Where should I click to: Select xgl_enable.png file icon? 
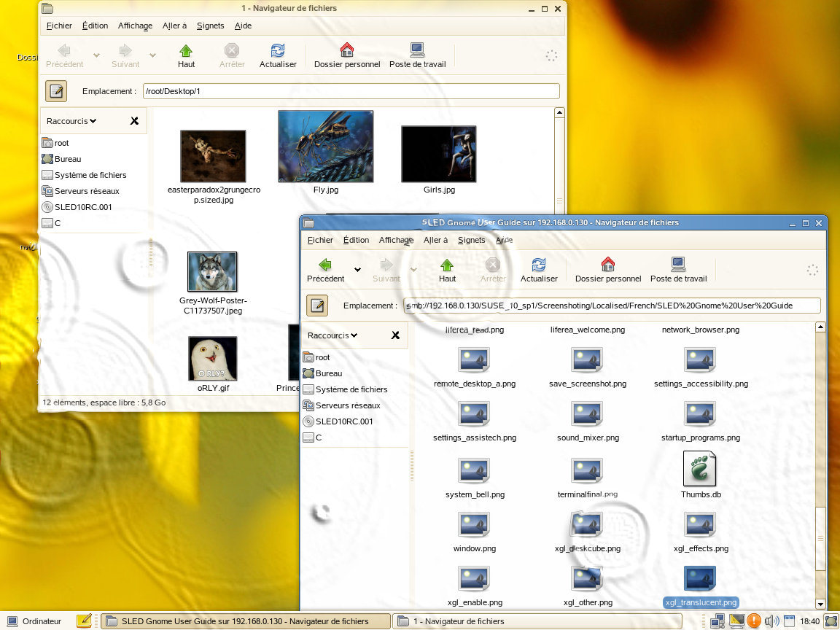click(474, 578)
